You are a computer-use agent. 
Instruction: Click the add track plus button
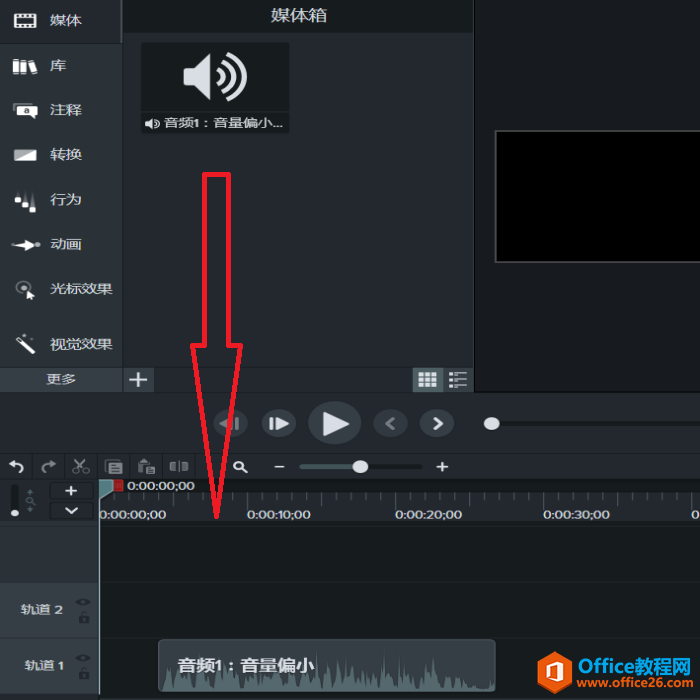pos(71,491)
